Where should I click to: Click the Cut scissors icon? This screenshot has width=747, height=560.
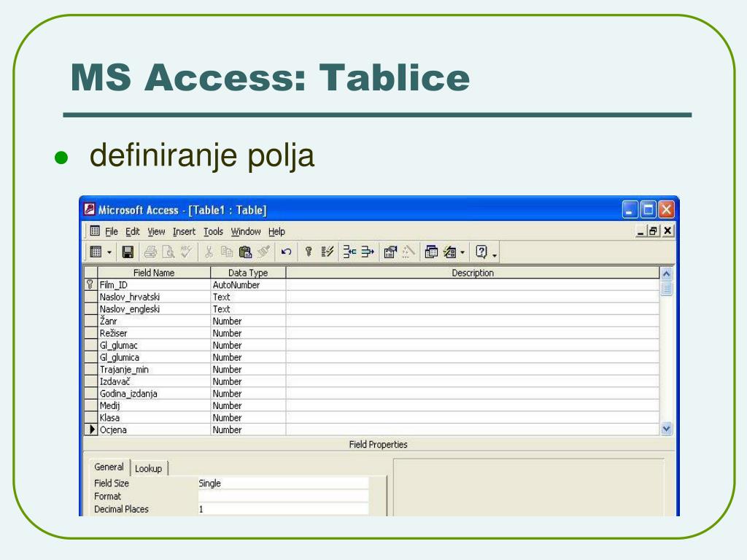tap(209, 252)
